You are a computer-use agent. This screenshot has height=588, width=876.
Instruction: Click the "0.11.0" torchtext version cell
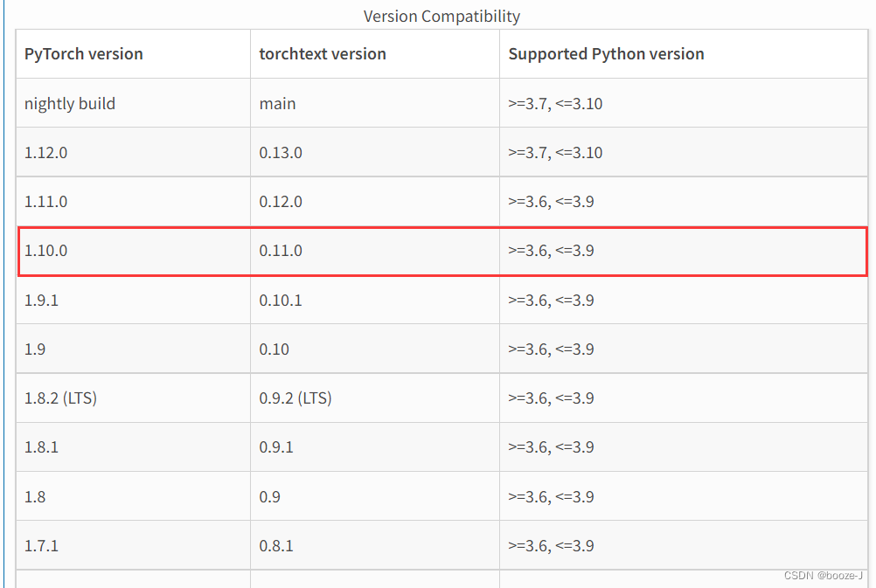(375, 251)
